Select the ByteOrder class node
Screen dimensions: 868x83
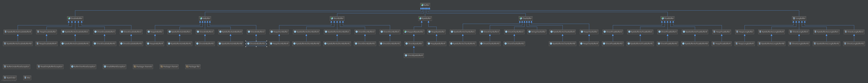coord(10,78)
